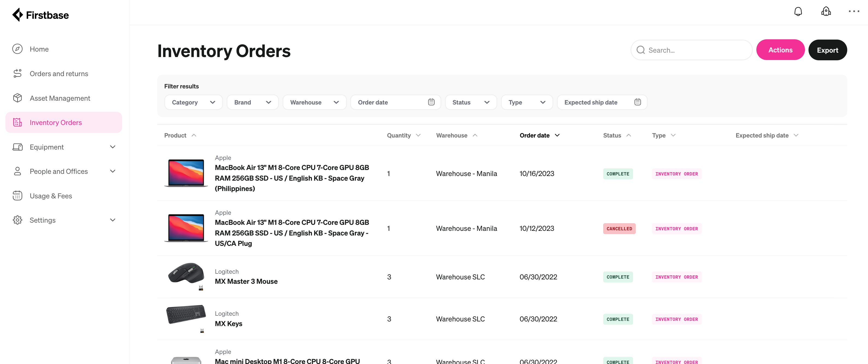Click MacBook Air US/CA Plug thumbnail

(186, 228)
